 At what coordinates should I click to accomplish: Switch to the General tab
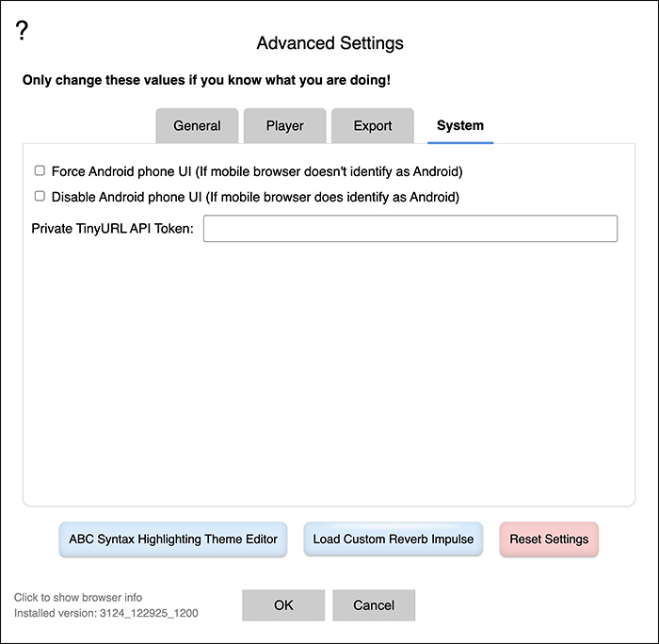[197, 125]
